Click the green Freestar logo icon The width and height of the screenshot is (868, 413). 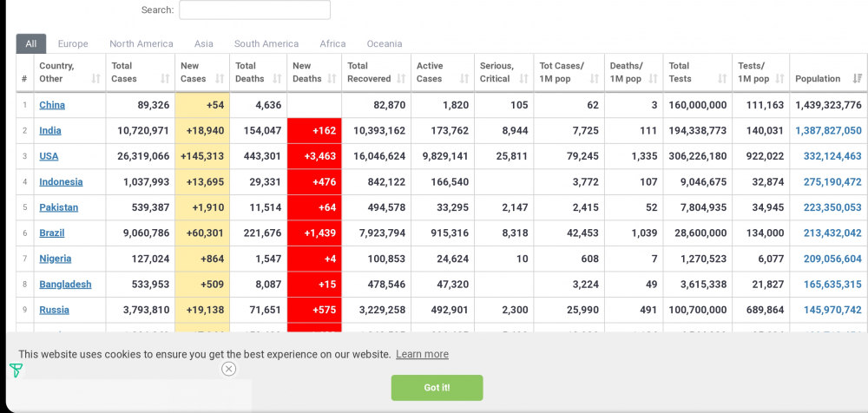click(16, 370)
